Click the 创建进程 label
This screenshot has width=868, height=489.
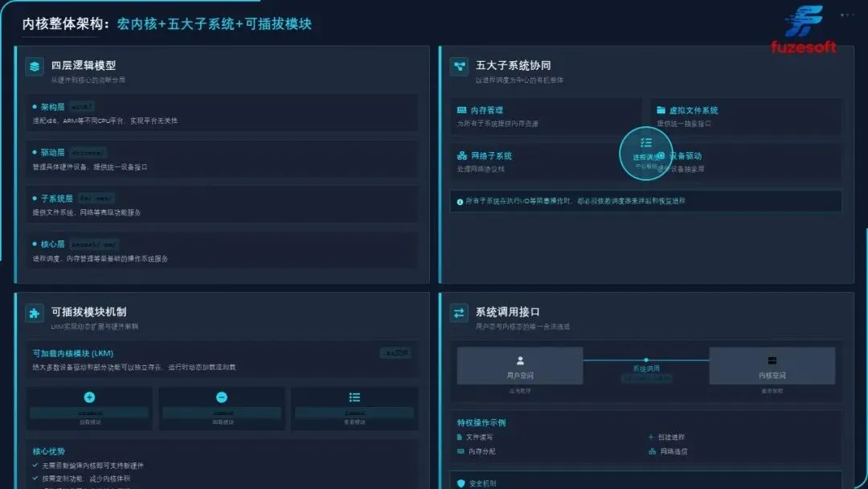tap(671, 438)
